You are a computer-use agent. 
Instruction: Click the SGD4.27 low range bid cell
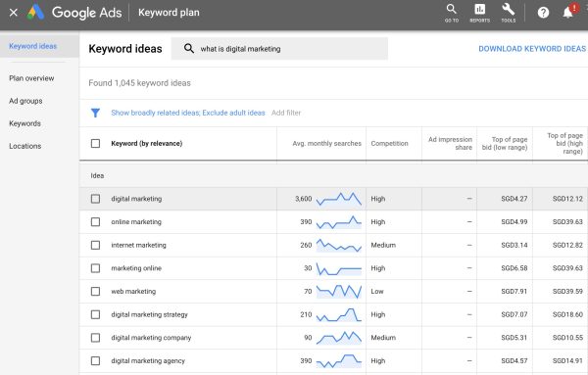514,199
